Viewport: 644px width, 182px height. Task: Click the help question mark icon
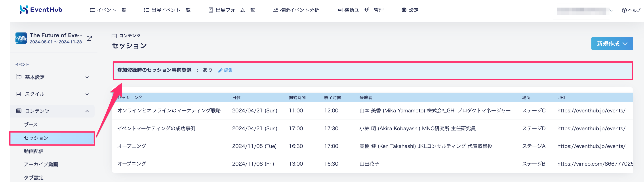click(x=624, y=10)
